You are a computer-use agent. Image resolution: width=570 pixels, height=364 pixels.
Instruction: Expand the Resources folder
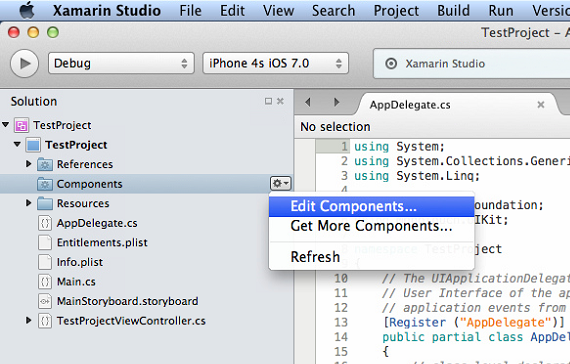tap(28, 203)
